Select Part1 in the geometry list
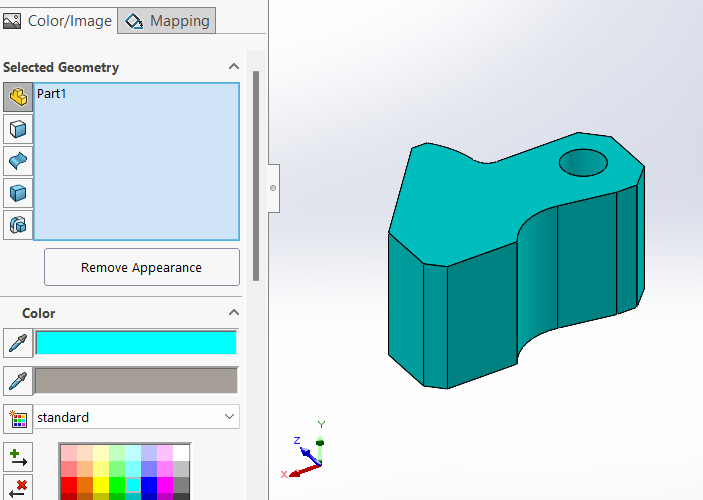This screenshot has height=500, width=703. [52, 94]
